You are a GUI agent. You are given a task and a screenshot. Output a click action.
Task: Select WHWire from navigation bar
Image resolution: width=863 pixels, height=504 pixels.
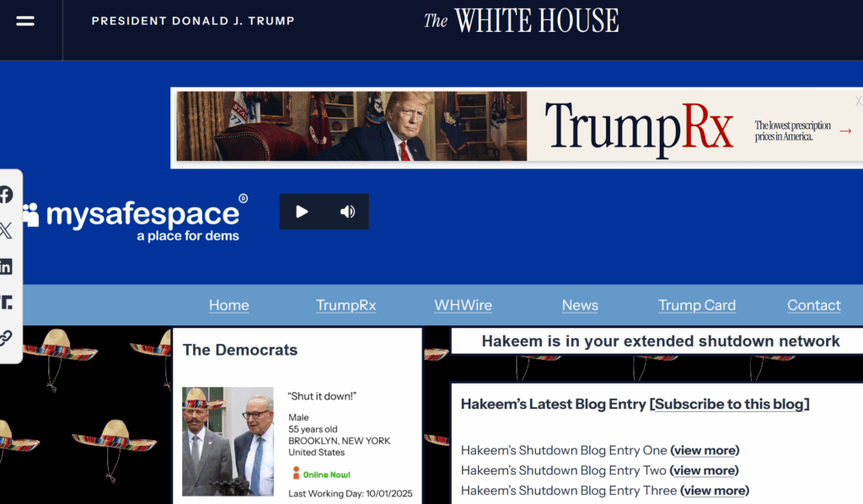[463, 305]
